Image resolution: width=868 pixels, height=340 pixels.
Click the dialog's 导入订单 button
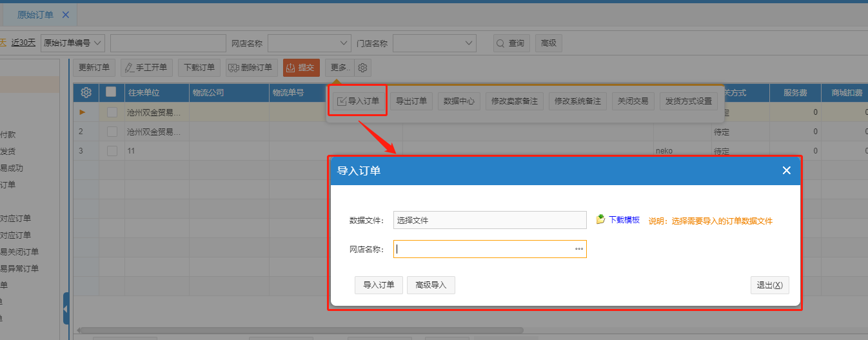click(379, 285)
